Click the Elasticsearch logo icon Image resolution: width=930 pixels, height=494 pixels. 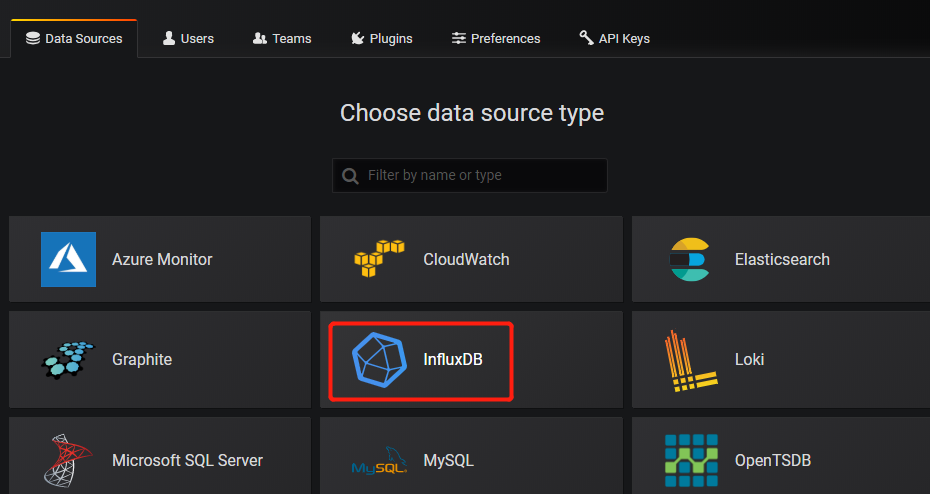pos(690,259)
